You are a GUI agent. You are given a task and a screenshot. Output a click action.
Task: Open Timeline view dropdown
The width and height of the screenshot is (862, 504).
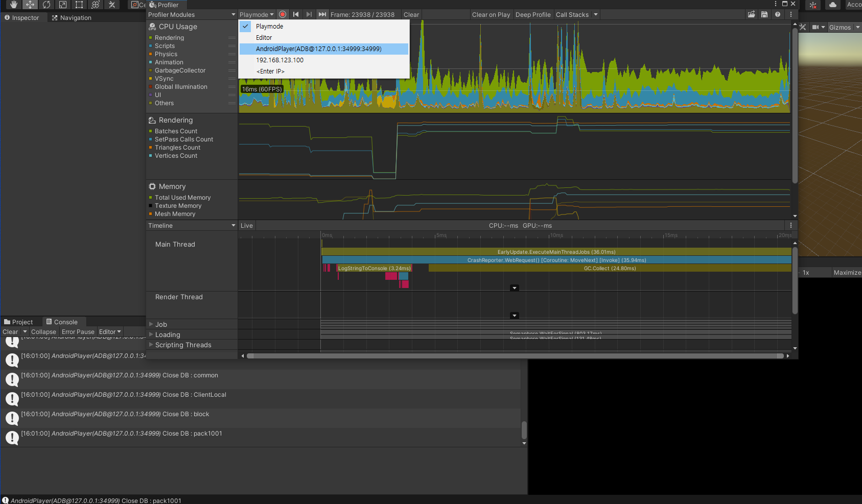pos(192,226)
